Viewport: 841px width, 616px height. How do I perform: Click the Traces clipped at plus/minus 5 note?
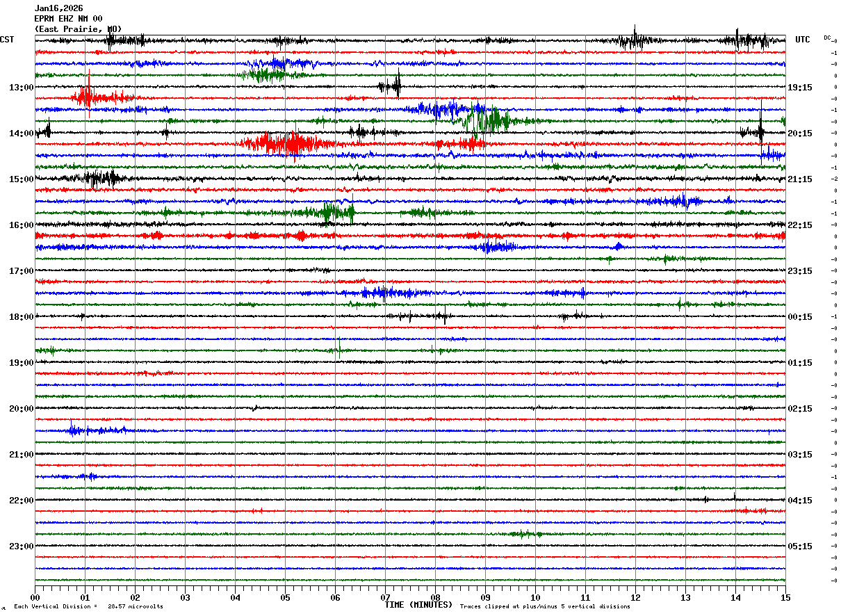(545, 606)
